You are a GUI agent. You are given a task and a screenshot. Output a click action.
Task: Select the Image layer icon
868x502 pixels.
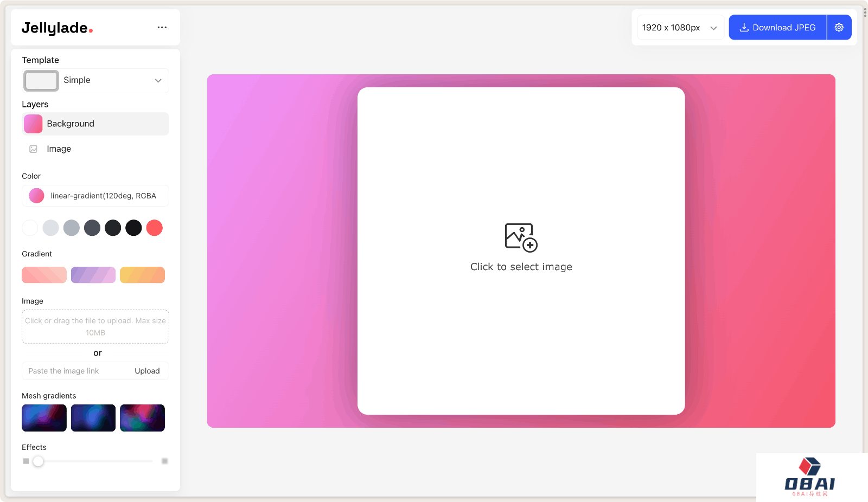pyautogui.click(x=33, y=149)
